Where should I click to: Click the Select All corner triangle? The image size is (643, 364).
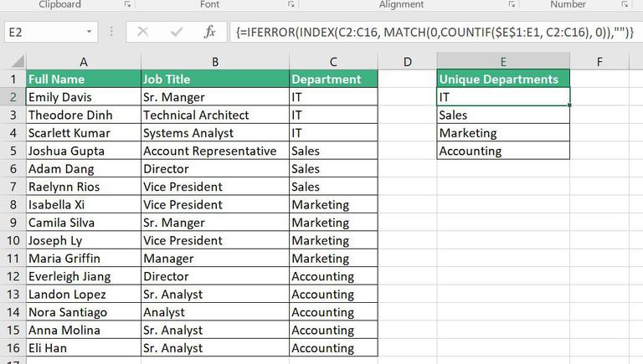(x=13, y=61)
